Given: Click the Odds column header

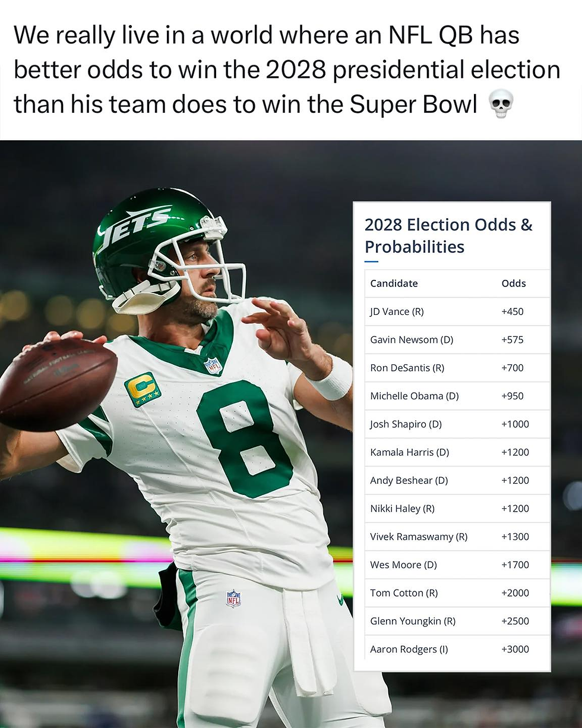Looking at the screenshot, I should [514, 283].
